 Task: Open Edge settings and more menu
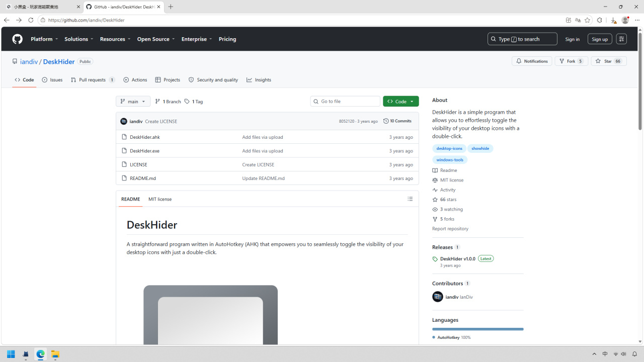(x=637, y=20)
